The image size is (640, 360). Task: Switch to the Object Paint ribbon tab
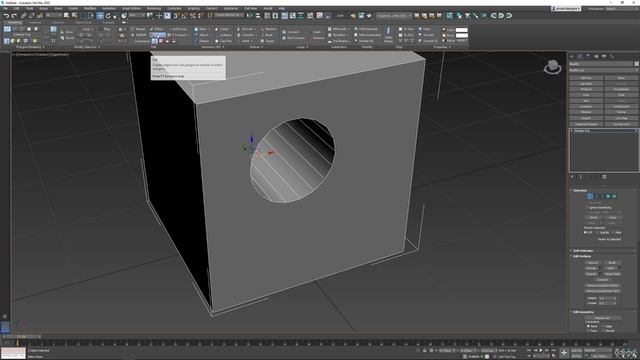[83, 22]
